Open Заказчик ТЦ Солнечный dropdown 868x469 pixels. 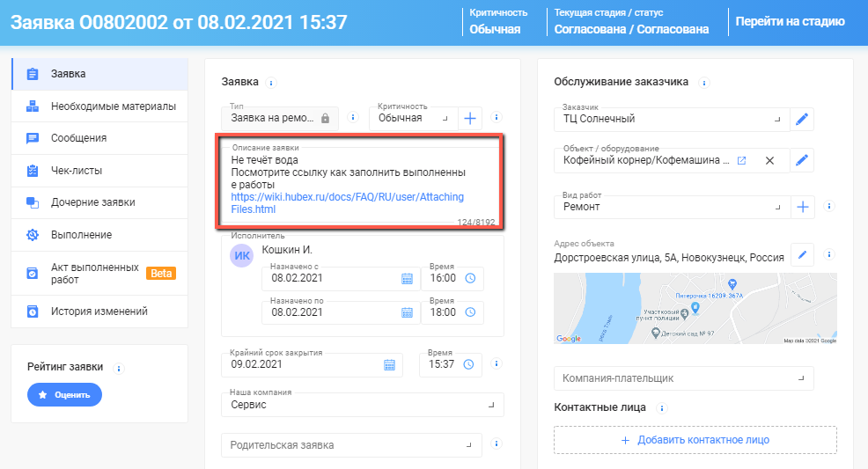click(672, 120)
